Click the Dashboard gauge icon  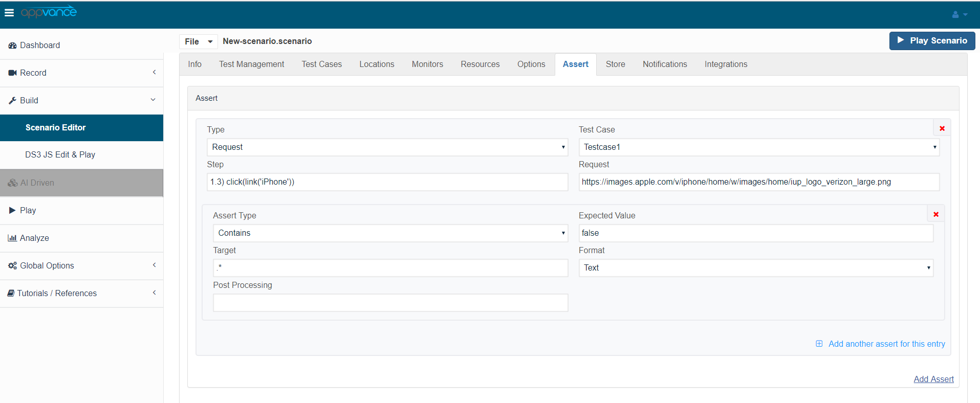point(12,46)
